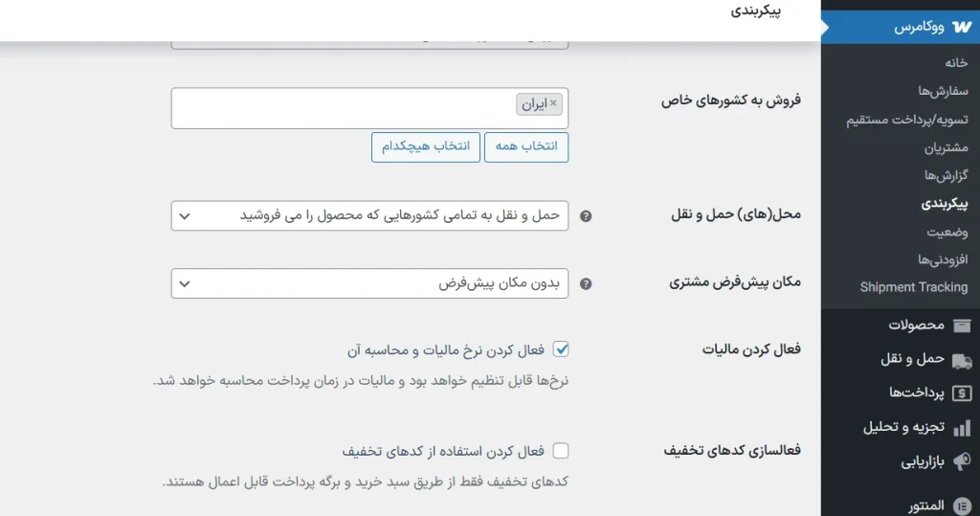Click the فعالسازی کدهای تخفیف row label

(732, 450)
